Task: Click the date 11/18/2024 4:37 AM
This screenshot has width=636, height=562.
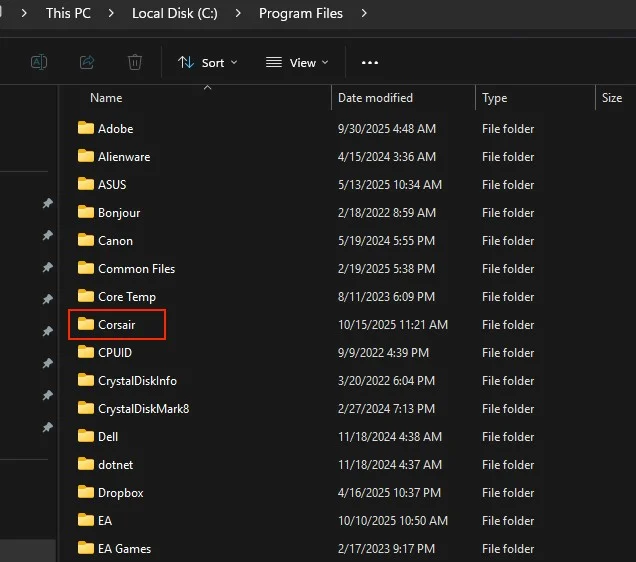Action: point(390,465)
